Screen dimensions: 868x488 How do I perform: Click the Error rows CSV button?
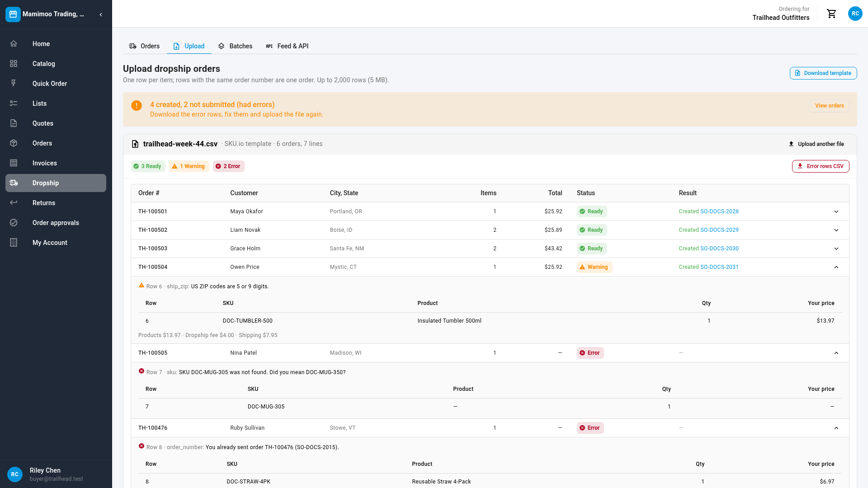pos(821,166)
